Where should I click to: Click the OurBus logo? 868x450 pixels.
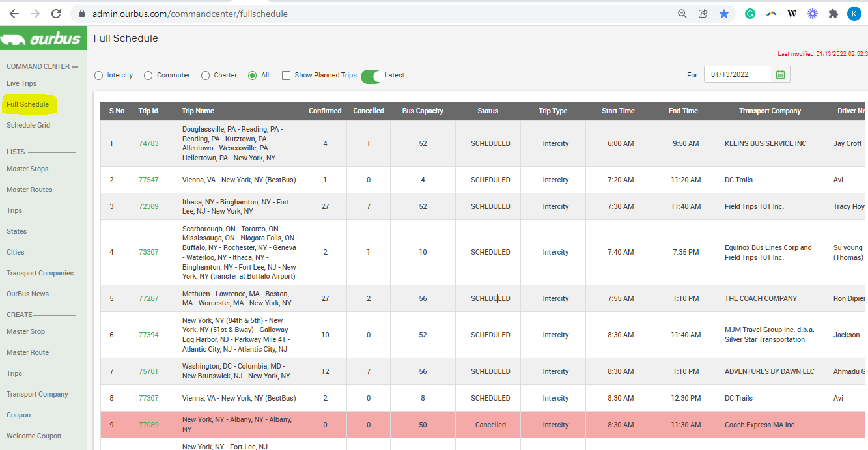(43, 39)
